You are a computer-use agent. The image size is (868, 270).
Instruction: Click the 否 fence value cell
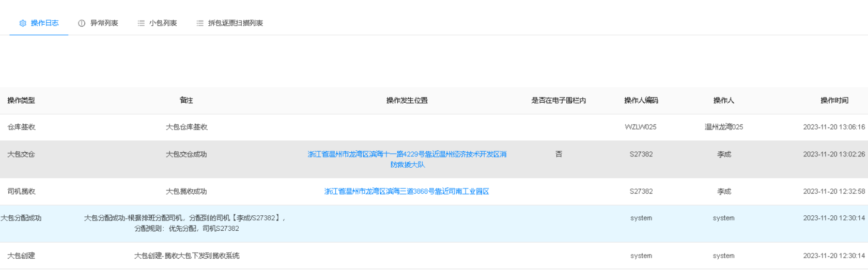[x=559, y=154]
